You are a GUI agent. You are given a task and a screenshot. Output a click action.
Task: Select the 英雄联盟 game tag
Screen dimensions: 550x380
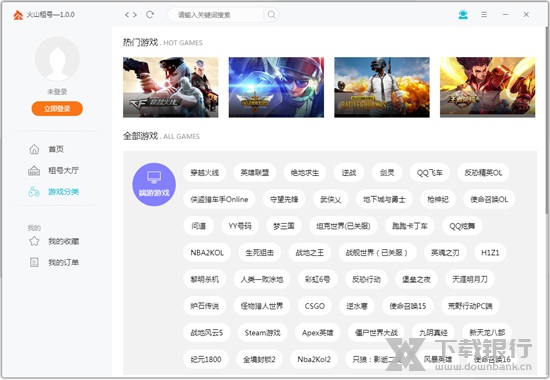[x=255, y=173]
